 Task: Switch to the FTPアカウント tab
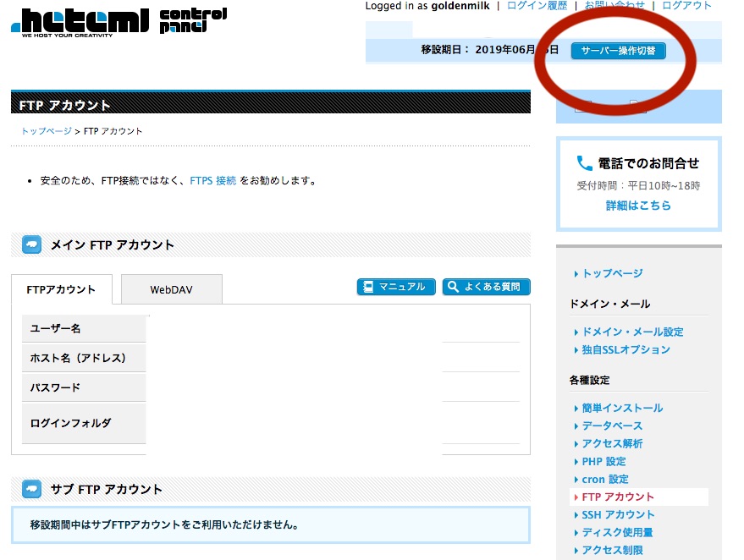point(62,289)
